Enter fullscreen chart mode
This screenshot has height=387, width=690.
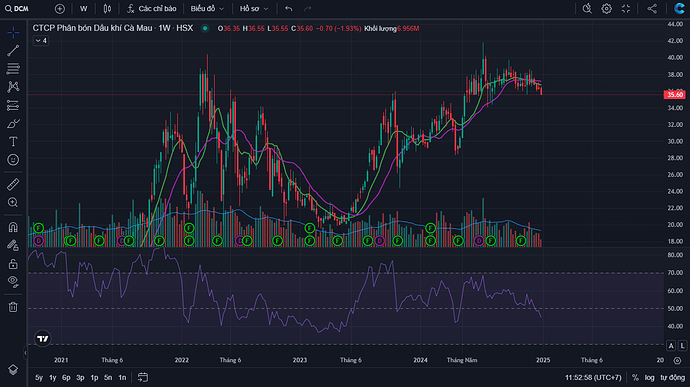pyautogui.click(x=626, y=9)
